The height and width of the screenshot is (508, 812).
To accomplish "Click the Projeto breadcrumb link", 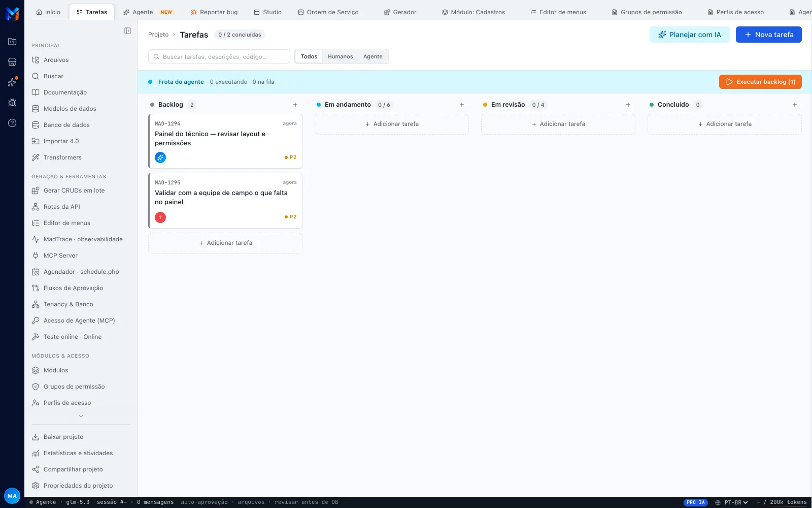I will click(x=158, y=35).
